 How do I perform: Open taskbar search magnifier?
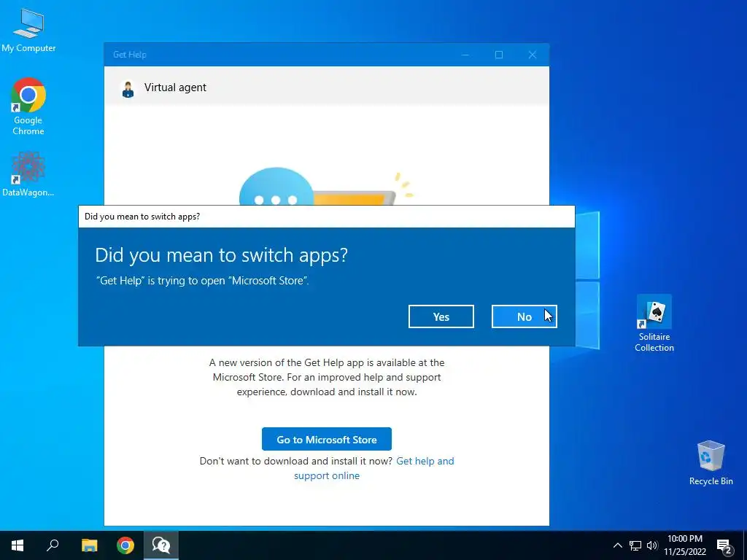53,545
